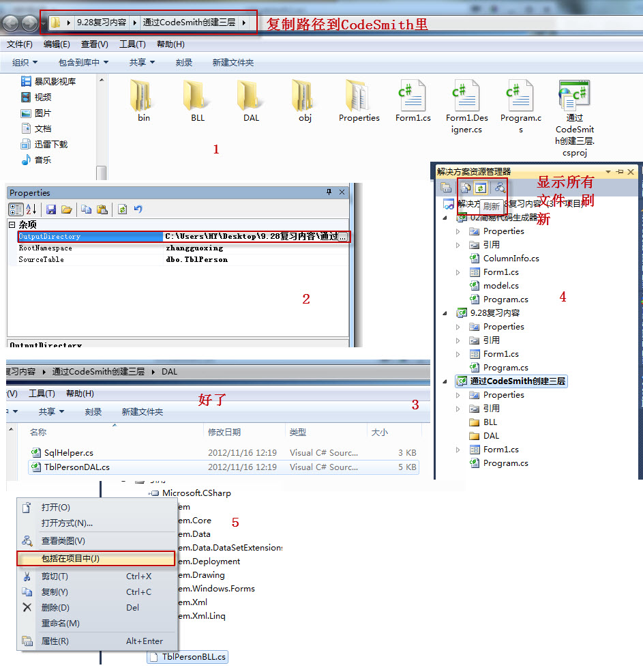This screenshot has width=643, height=672.
Task: Open the Solution Explorer window position dropdown
Action: [x=608, y=171]
